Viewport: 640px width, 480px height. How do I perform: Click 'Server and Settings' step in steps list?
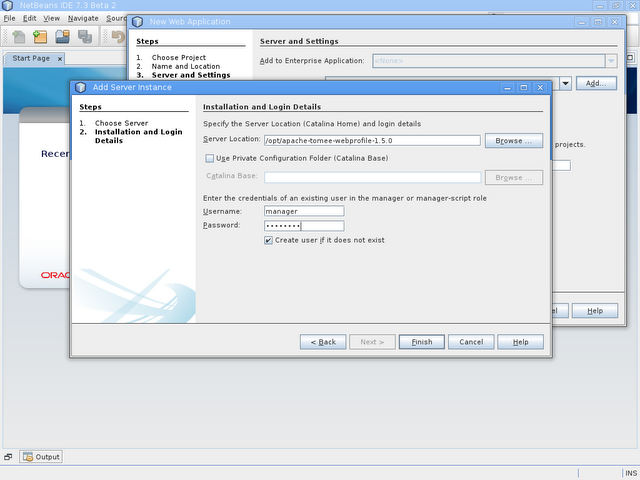[191, 75]
